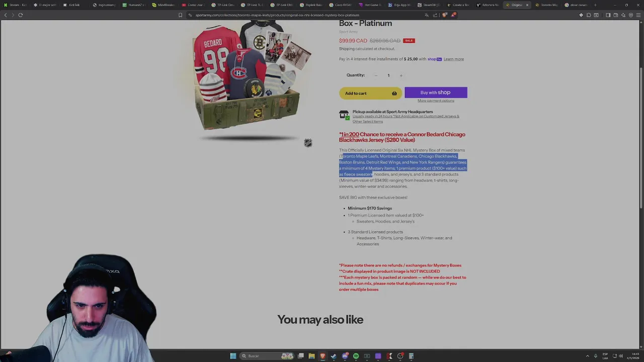Switch to the Cisco RV340 tab
Viewport: 644px width, 362px height.
[x=341, y=5]
